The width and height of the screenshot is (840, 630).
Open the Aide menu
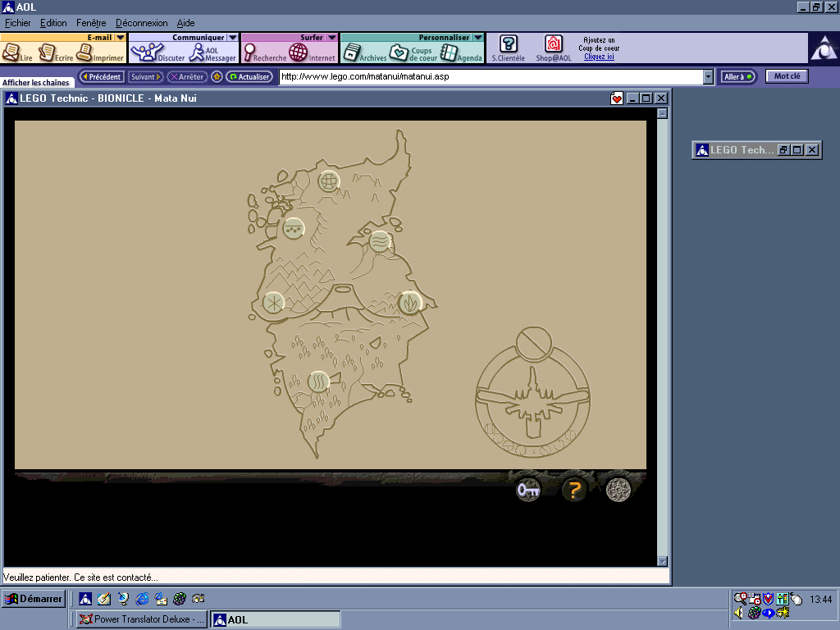point(186,23)
